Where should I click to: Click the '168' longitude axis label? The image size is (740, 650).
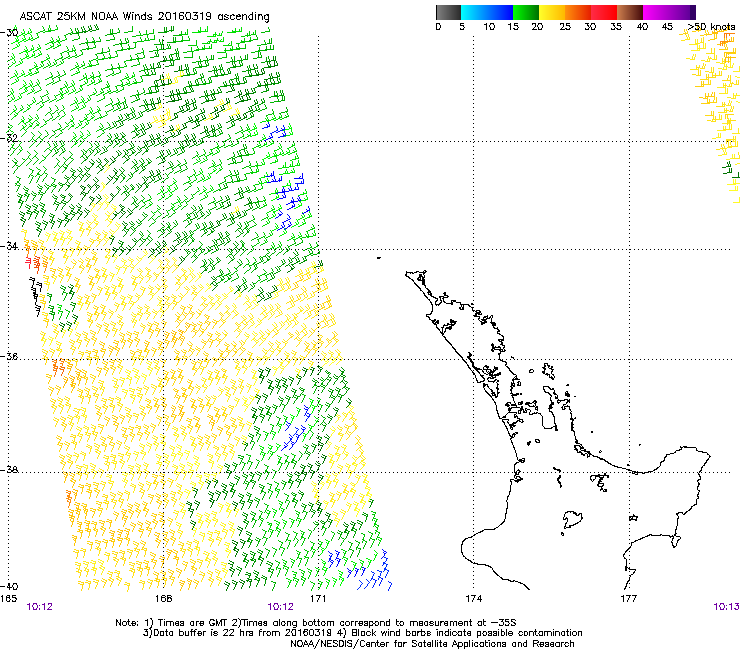click(x=163, y=599)
